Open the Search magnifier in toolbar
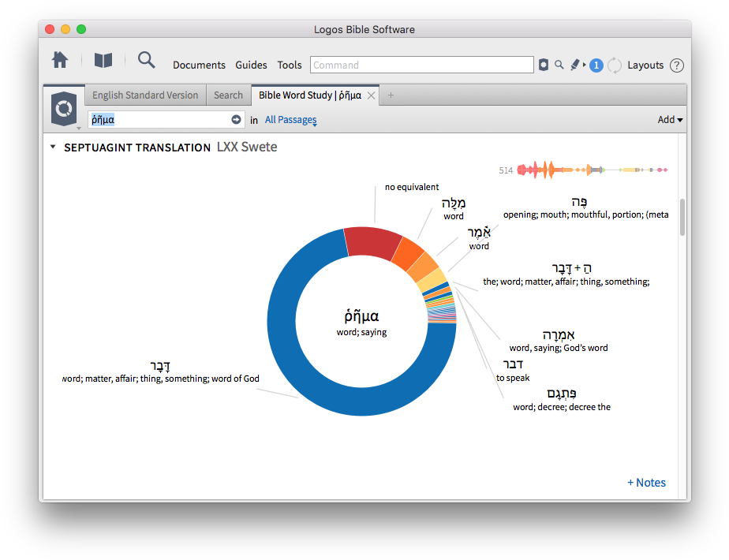This screenshot has height=560, width=729. 147,61
